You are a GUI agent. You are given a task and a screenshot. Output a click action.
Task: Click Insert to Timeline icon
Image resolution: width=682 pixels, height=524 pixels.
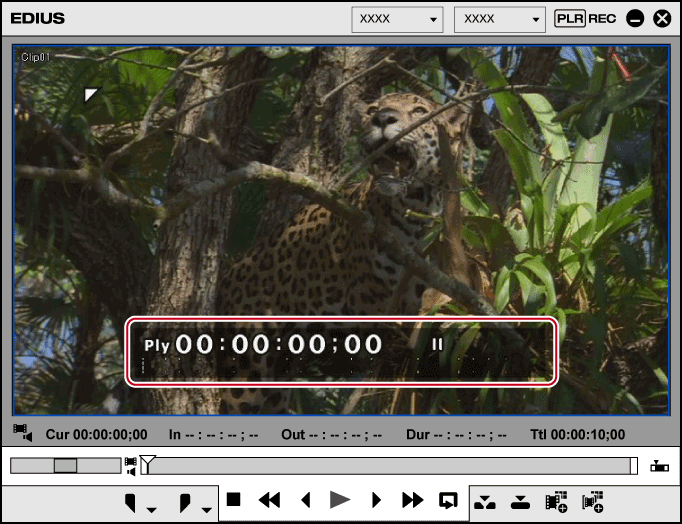click(x=483, y=501)
